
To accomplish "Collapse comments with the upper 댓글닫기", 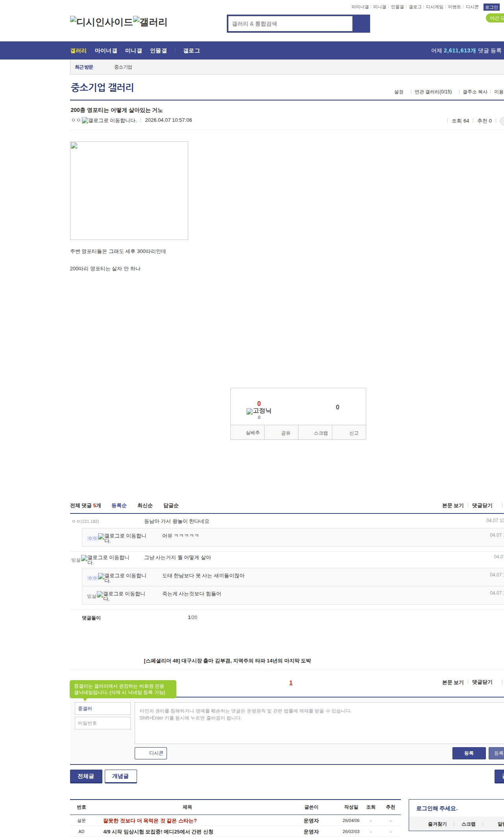I will tap(482, 506).
